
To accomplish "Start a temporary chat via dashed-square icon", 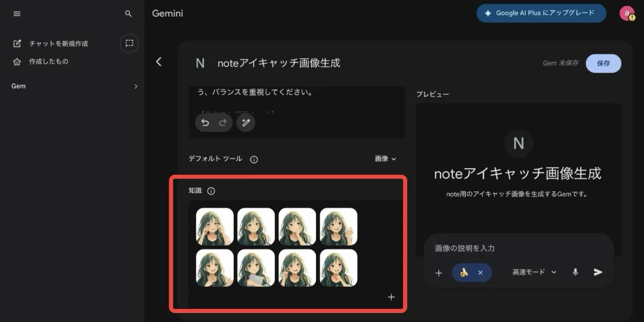I will click(x=129, y=43).
